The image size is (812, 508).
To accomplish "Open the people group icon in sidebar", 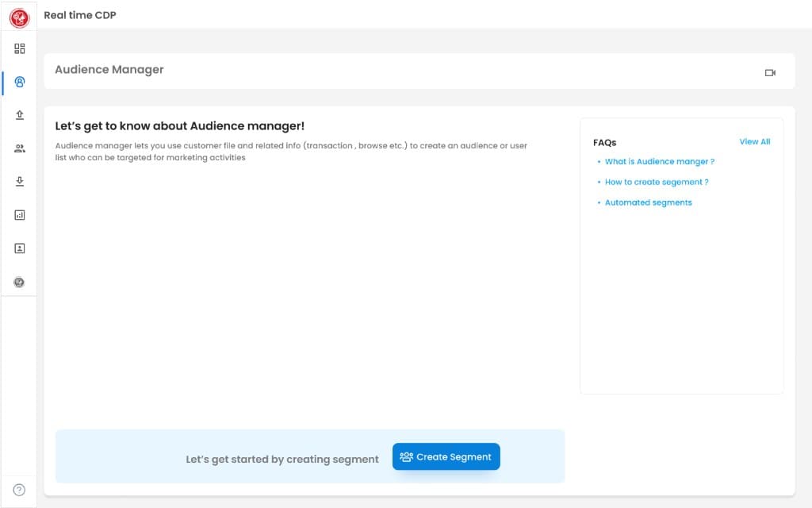I will (20, 148).
